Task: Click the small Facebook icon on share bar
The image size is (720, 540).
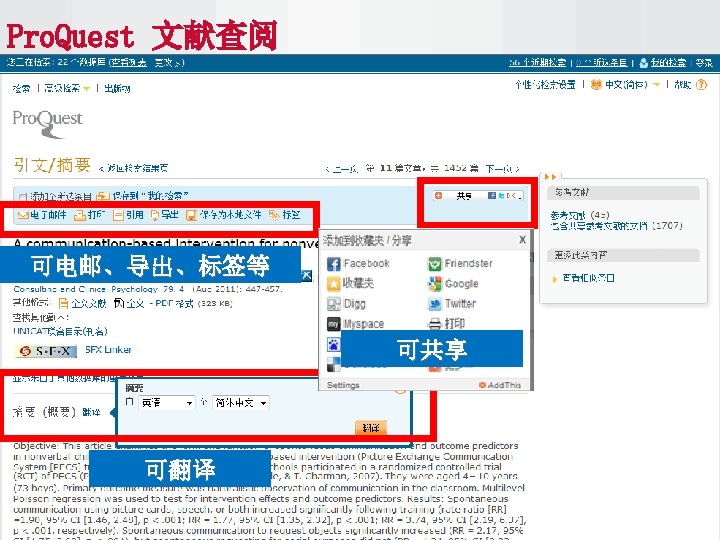Action: click(x=491, y=196)
